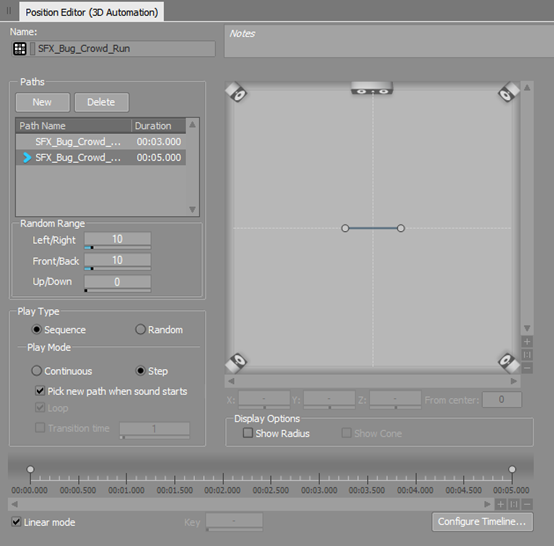Open Configure Timeline dialog

(482, 522)
